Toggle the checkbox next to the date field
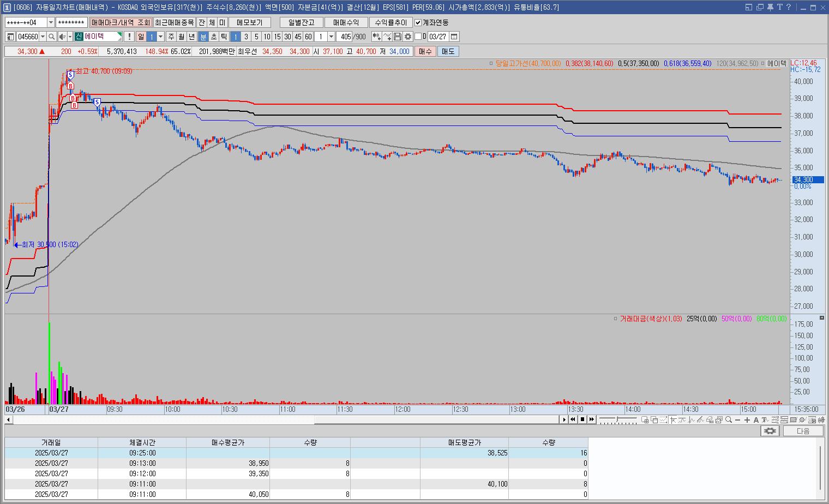This screenshot has width=829, height=504. tap(418, 37)
